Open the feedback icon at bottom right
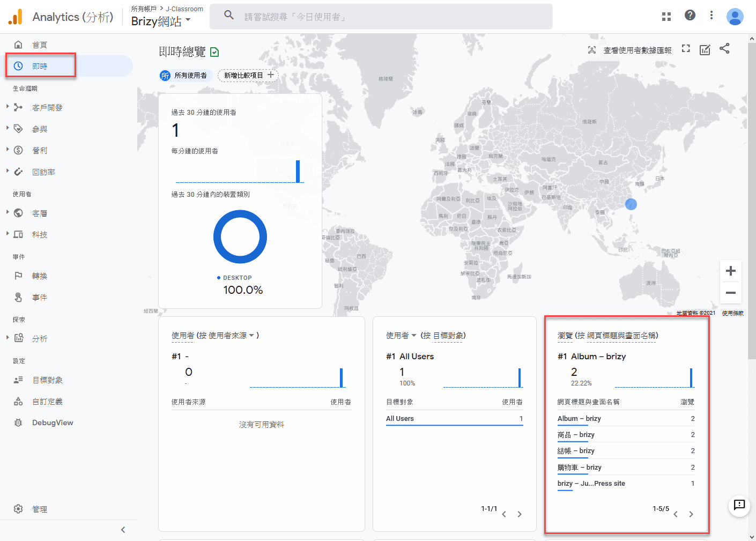The width and height of the screenshot is (756, 541). click(x=739, y=505)
